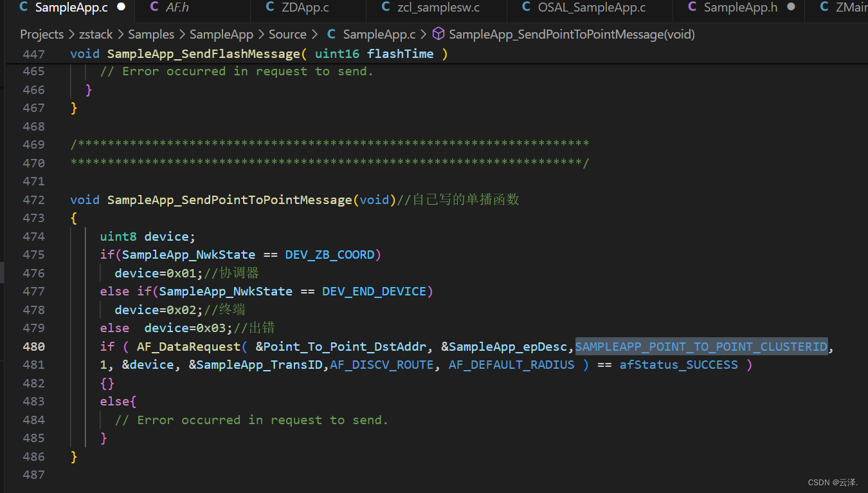This screenshot has width=868, height=493.
Task: Click DEV_END_DEVICE constant
Action: pos(374,292)
